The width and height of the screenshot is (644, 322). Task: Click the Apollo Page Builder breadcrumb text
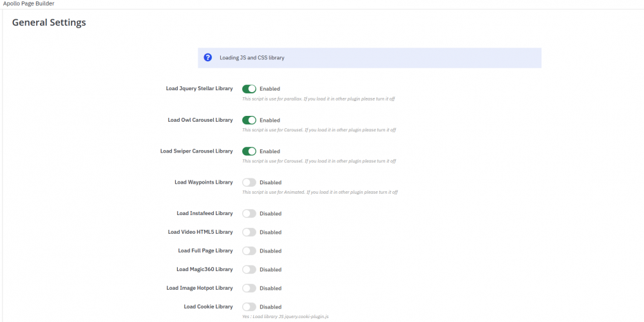click(29, 4)
